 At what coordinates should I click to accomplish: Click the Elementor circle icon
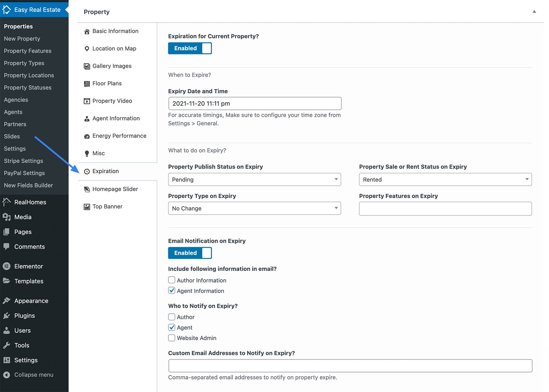7,266
